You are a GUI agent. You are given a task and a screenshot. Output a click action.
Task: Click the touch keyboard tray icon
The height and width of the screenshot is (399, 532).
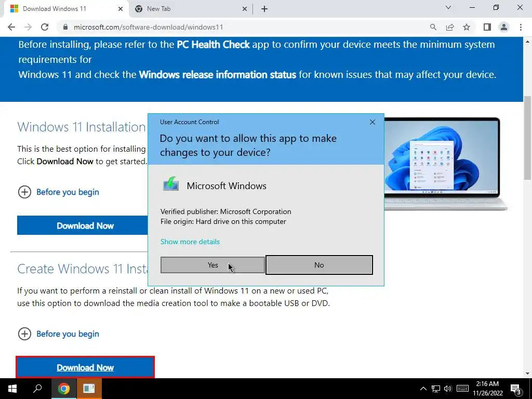tap(462, 389)
